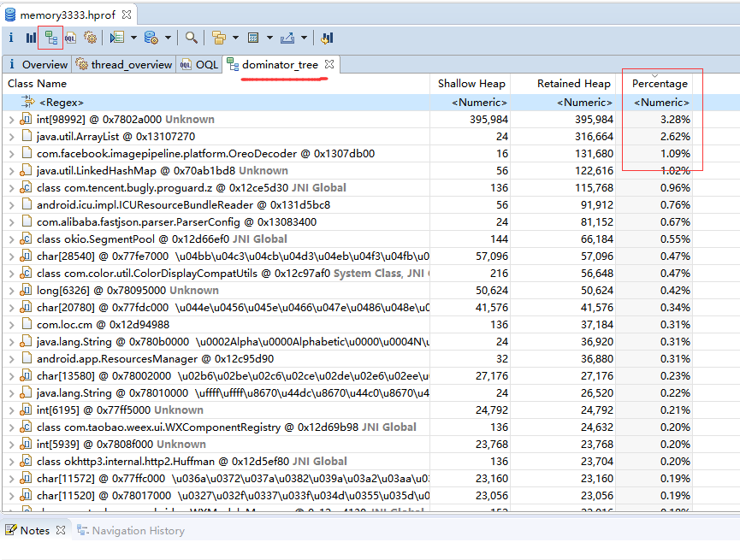Image resolution: width=740 pixels, height=560 pixels.
Task: Sort by the Retained Heap column
Action: pyautogui.click(x=573, y=83)
